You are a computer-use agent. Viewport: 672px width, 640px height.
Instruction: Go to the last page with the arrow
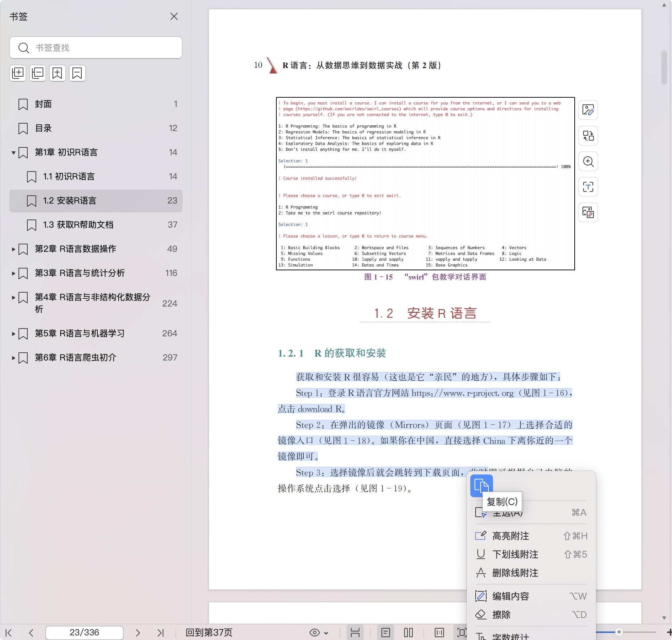tap(161, 633)
